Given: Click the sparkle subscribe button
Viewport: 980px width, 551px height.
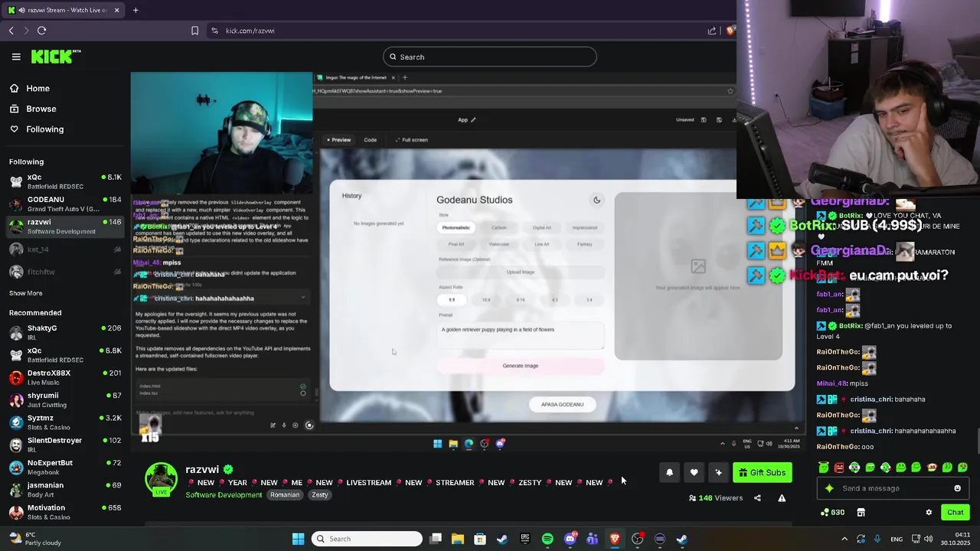Looking at the screenshot, I should 718,473.
